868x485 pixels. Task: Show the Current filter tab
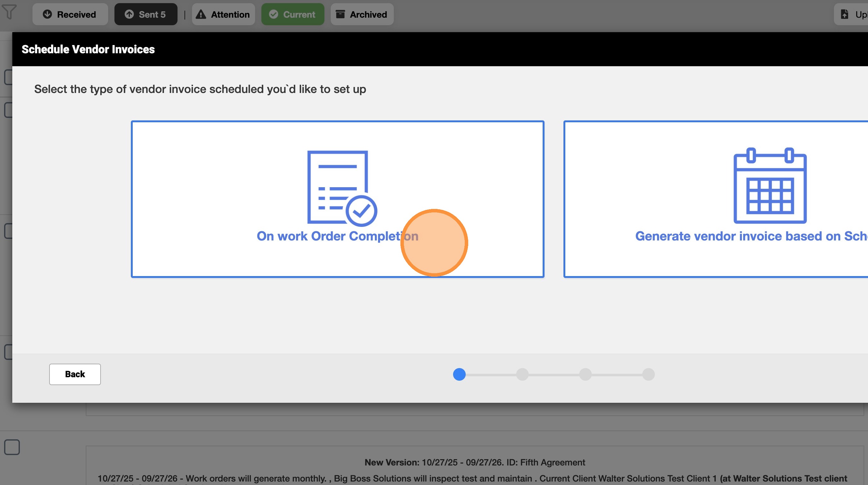tap(293, 14)
